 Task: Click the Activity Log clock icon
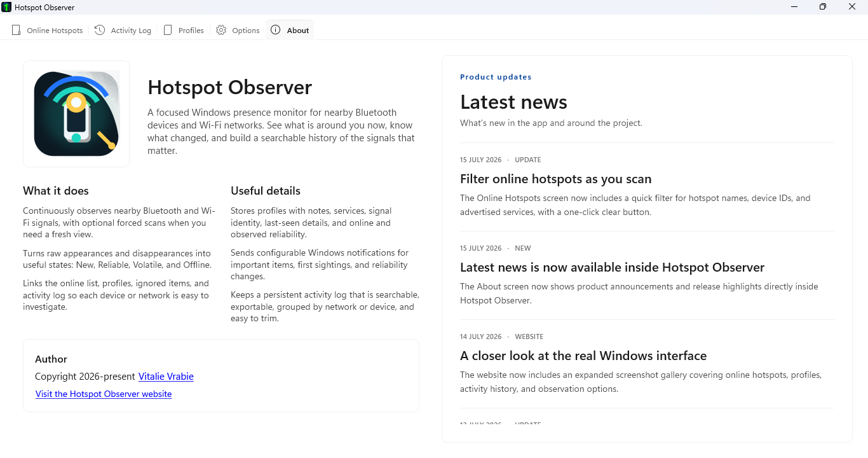100,30
